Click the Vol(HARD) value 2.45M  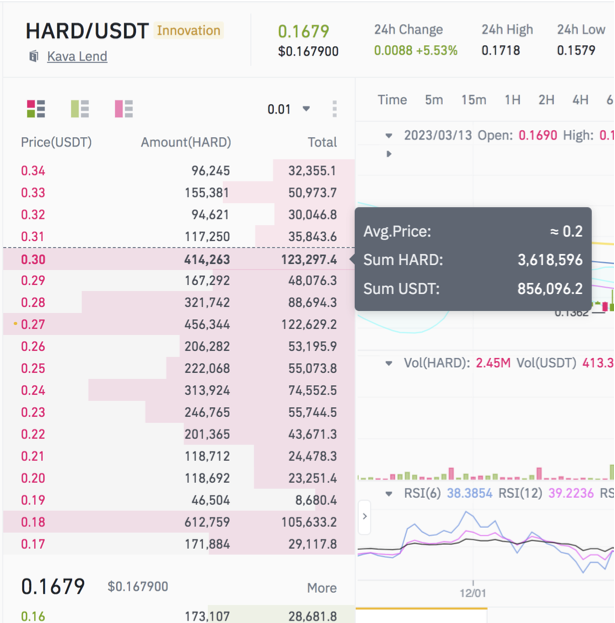(493, 363)
